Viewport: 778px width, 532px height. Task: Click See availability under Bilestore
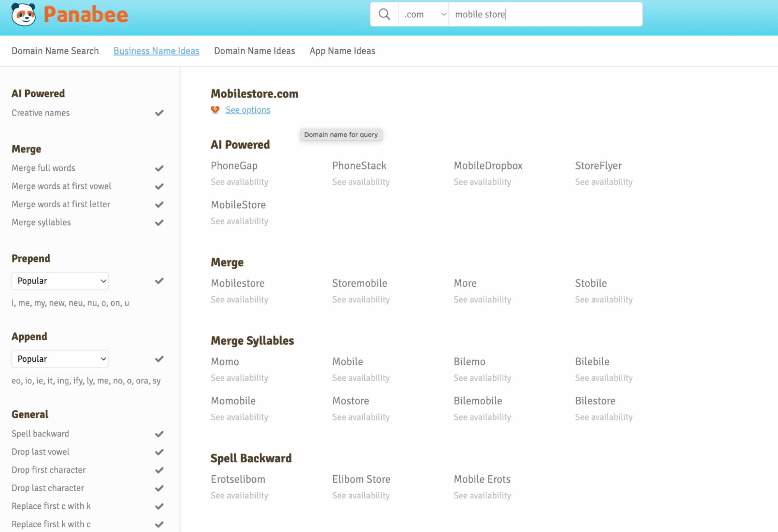click(604, 417)
